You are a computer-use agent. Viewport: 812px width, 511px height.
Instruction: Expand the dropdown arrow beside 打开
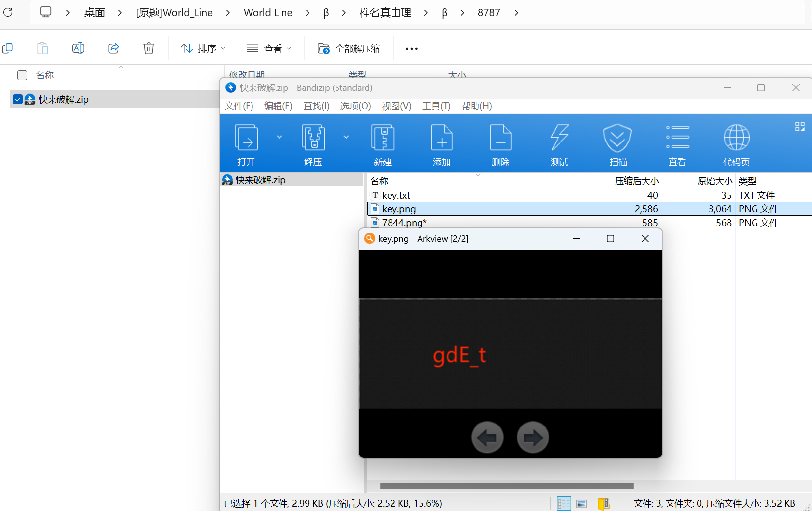pyautogui.click(x=280, y=137)
